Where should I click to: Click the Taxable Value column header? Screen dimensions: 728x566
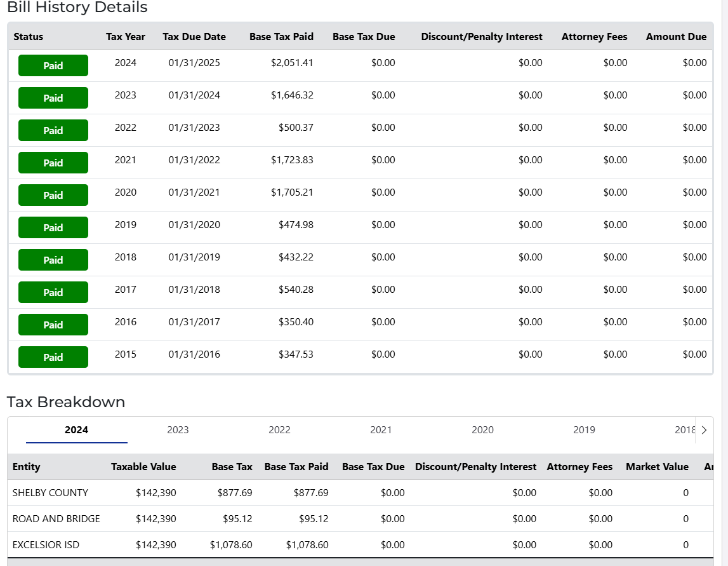click(x=143, y=467)
